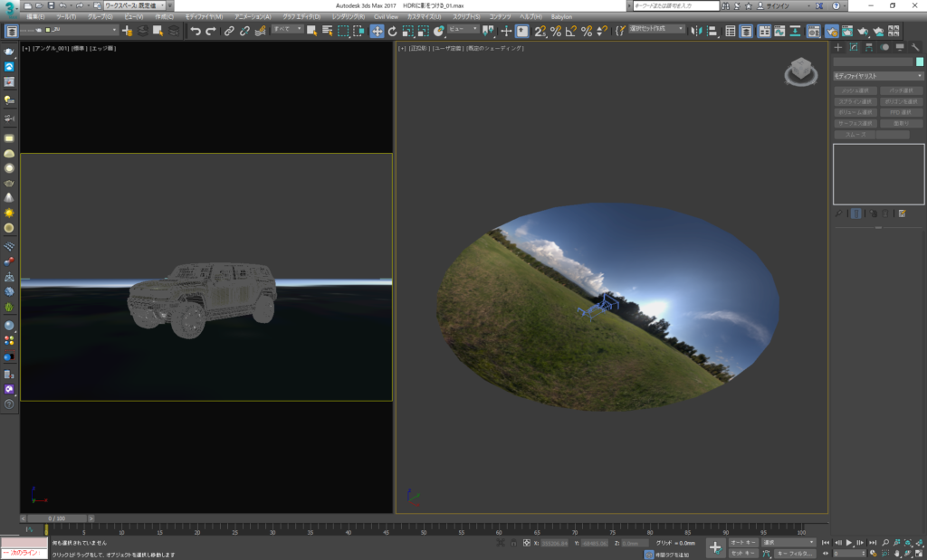Click the Undo arrow in main toolbar

coord(195,31)
